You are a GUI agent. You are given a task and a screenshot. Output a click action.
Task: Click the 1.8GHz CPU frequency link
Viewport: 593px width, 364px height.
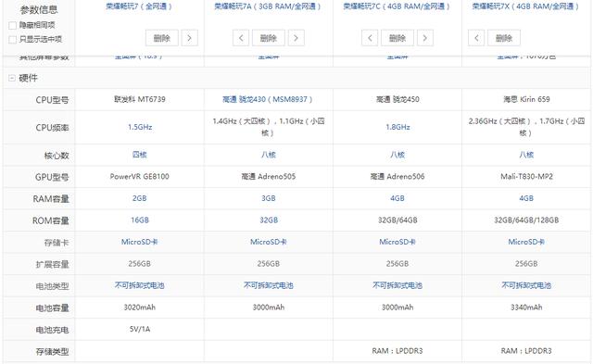397,128
